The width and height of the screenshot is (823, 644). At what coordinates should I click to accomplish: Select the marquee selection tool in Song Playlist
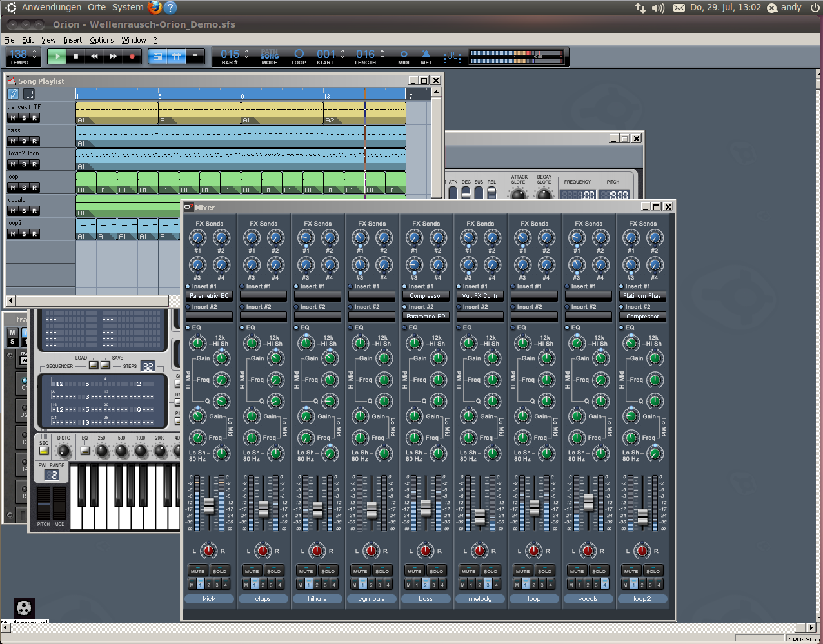[x=28, y=93]
